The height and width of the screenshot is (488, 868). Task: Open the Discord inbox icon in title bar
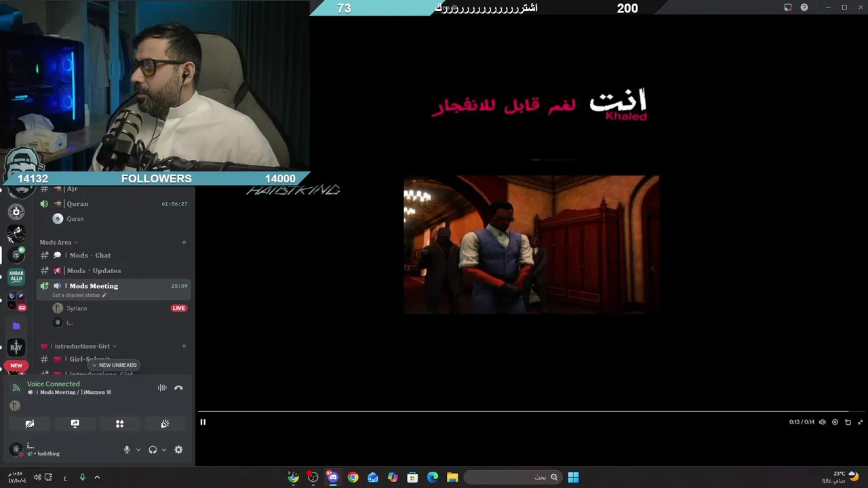788,7
